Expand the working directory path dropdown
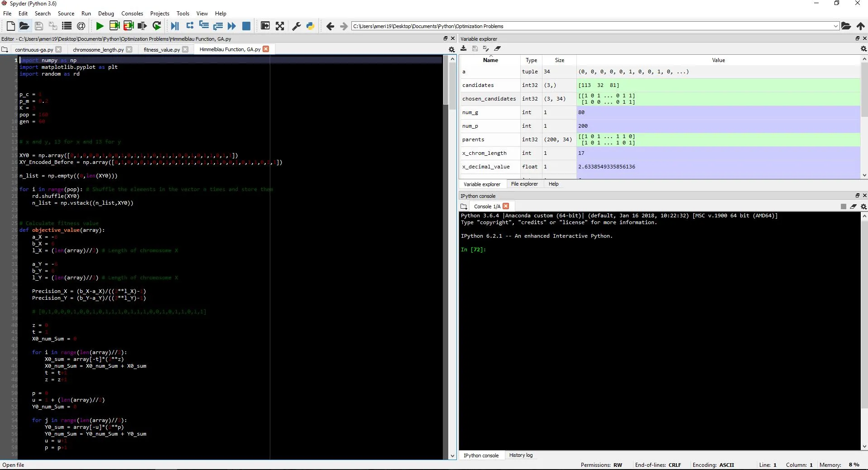Screen dimensions: 868x470 (835, 26)
